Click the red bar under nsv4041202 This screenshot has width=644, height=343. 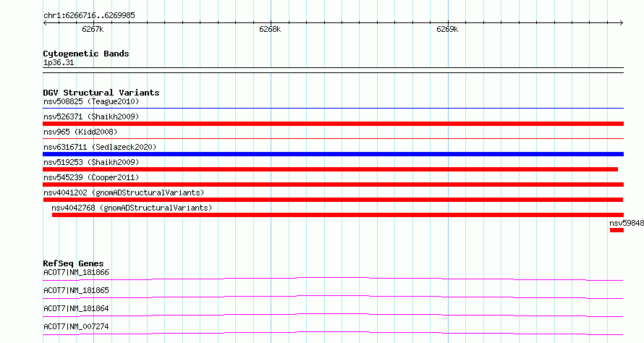(333, 200)
